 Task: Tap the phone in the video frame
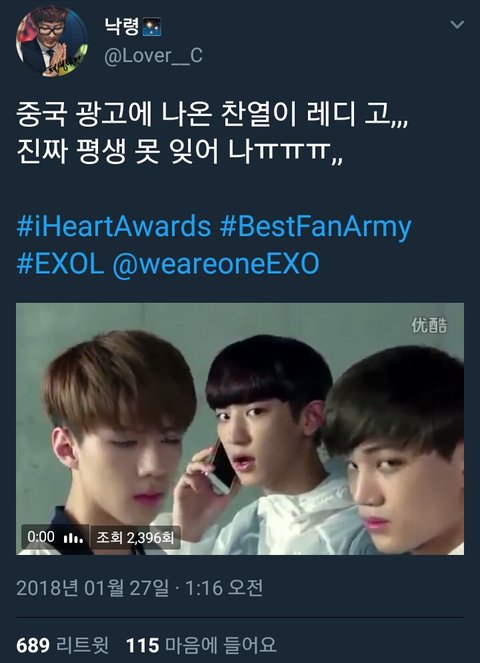click(x=221, y=468)
